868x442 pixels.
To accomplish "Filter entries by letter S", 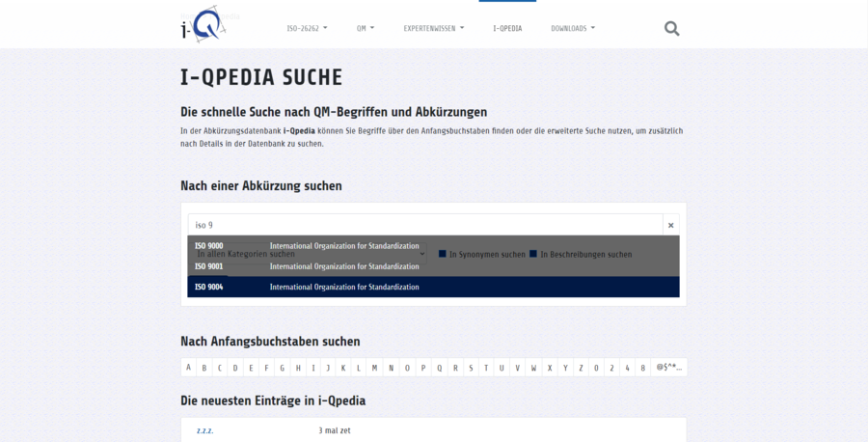I will click(471, 368).
